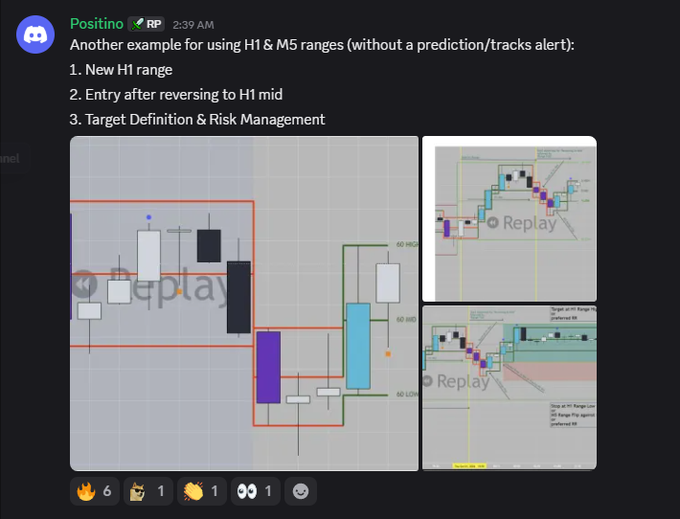Toggle the eyes emoji reaction
This screenshot has width=680, height=519.
click(255, 491)
